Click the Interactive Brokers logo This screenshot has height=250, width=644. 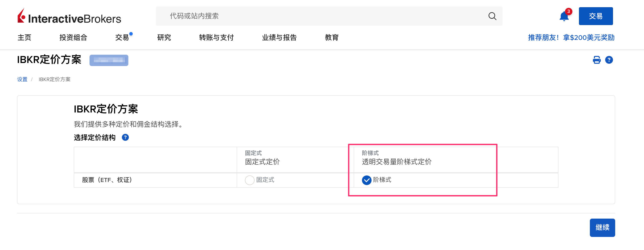coord(69,17)
